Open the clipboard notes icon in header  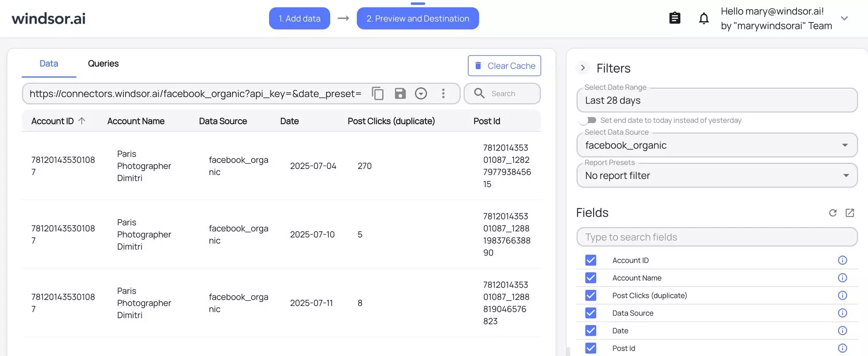point(675,18)
